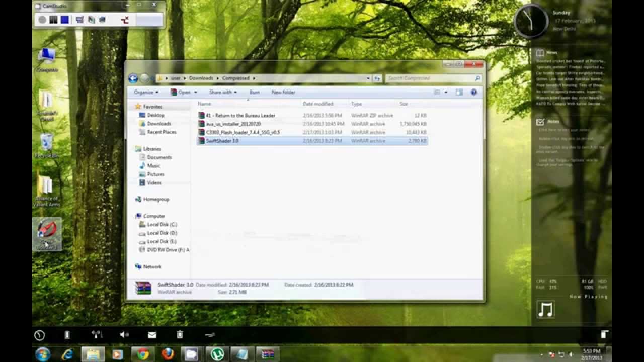644x362 pixels.
Task: Click Burn in the Explorer toolbar
Action: click(254, 92)
